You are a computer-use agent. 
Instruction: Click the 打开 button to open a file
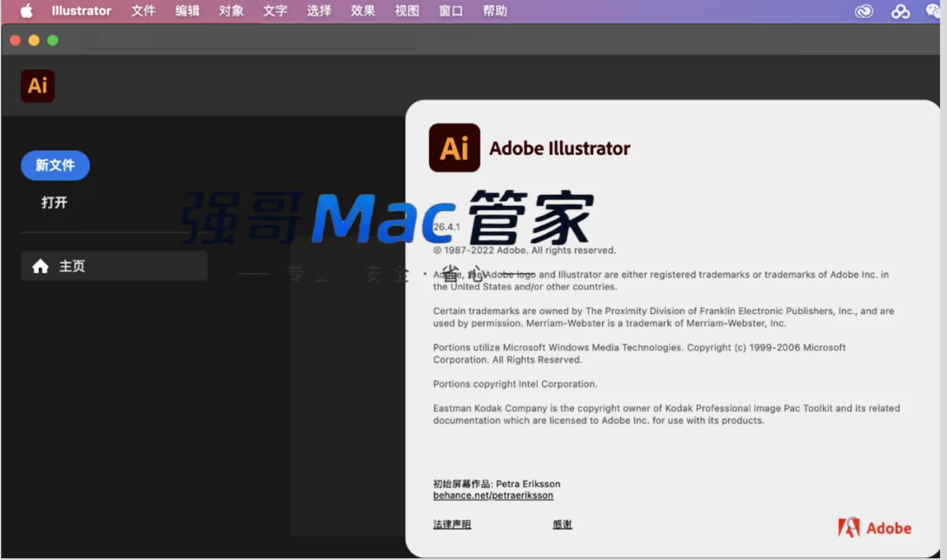pyautogui.click(x=54, y=202)
